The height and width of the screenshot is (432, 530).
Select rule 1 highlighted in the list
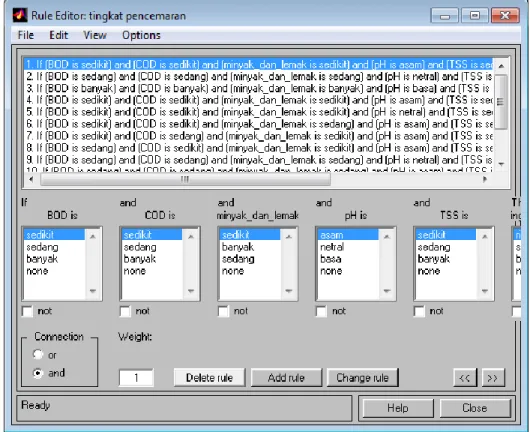pyautogui.click(x=259, y=64)
